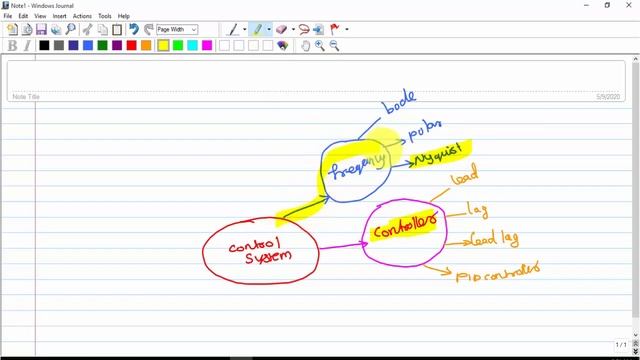Image resolution: width=640 pixels, height=360 pixels.
Task: Pick the dark green color swatch
Action: 102,45
